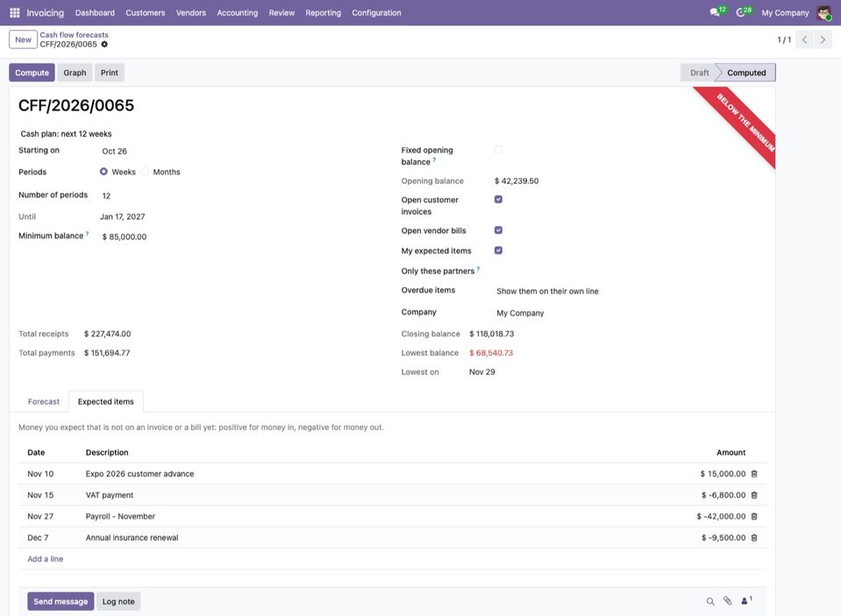Uncheck Open vendor bills

tap(498, 230)
